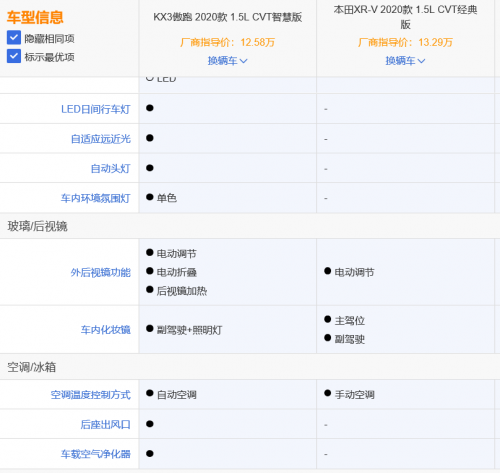
Task: Open 换辆车 dropdown under KX3傲跑
Action: pos(227,61)
